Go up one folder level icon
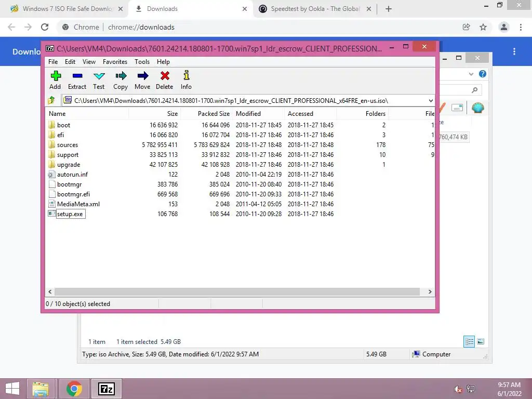The height and width of the screenshot is (399, 532). [51, 100]
